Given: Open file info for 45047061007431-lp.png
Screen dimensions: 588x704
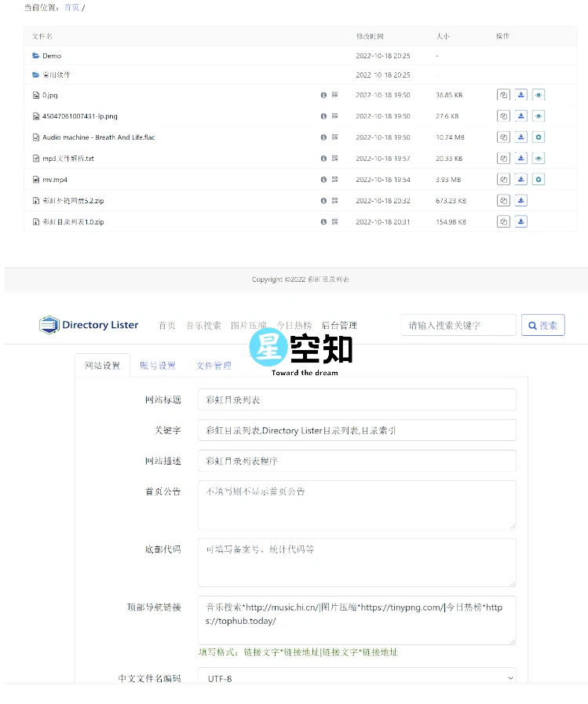Looking at the screenshot, I should click(323, 116).
